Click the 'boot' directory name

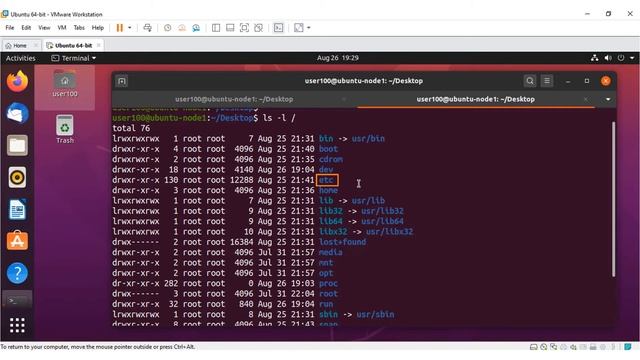328,149
